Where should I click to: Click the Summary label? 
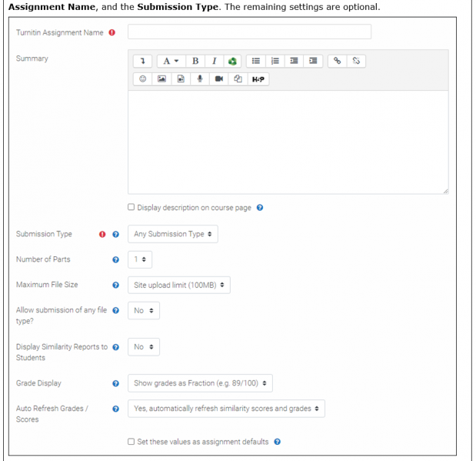coord(32,58)
